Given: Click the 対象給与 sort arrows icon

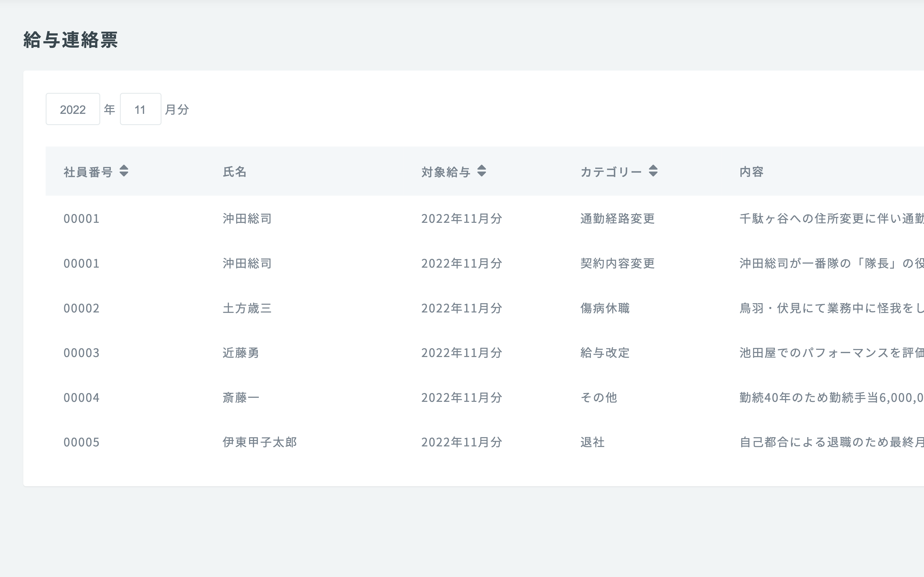Looking at the screenshot, I should point(482,171).
